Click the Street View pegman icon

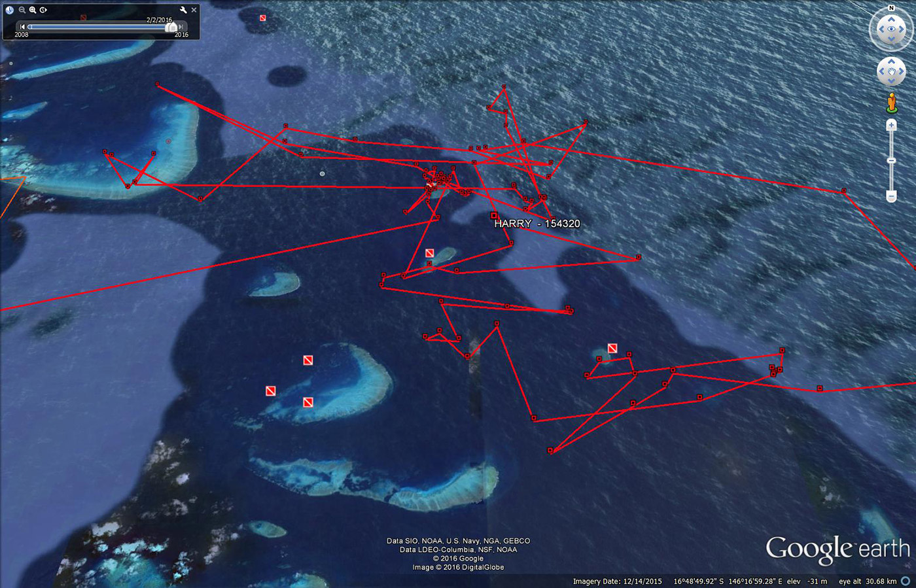click(x=891, y=103)
